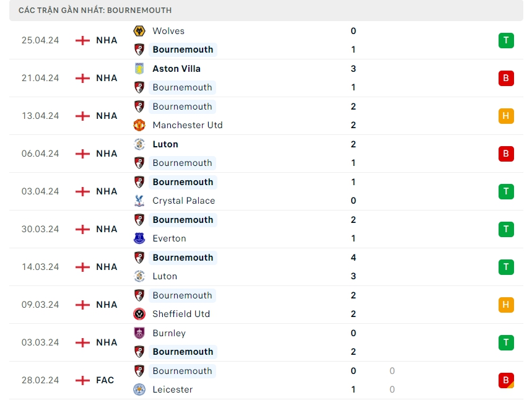Click red B badge for Leicester FAC match
Image resolution: width=532 pixels, height=400 pixels.
click(506, 380)
